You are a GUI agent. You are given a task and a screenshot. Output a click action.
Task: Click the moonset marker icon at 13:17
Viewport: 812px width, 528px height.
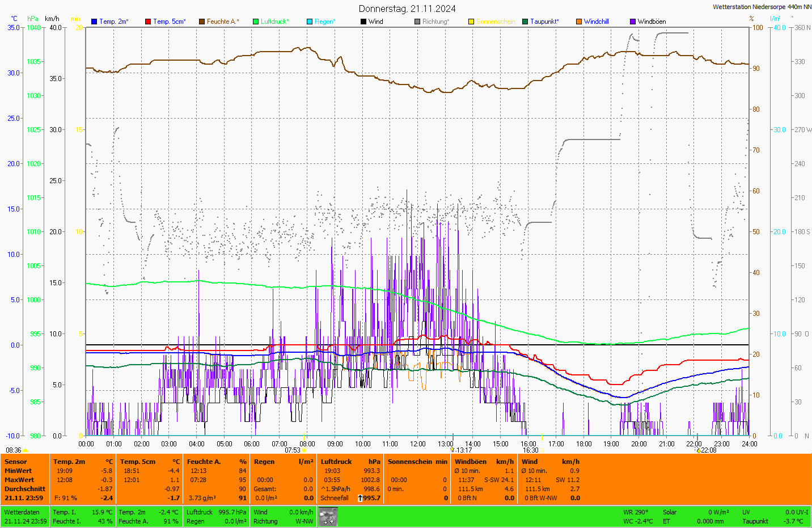point(452,450)
